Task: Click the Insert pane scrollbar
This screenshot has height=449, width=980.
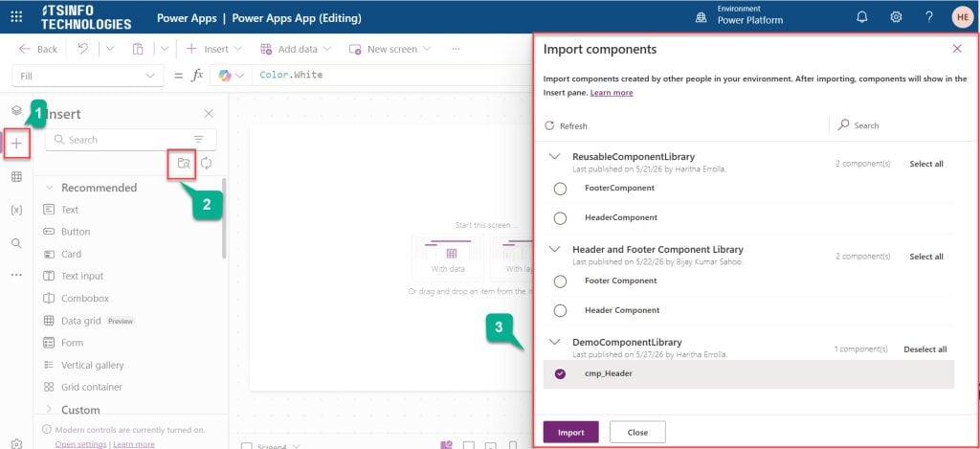Action: (224, 219)
